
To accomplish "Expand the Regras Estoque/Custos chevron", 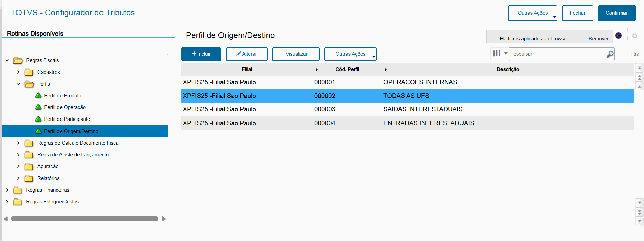I will click(7, 202).
